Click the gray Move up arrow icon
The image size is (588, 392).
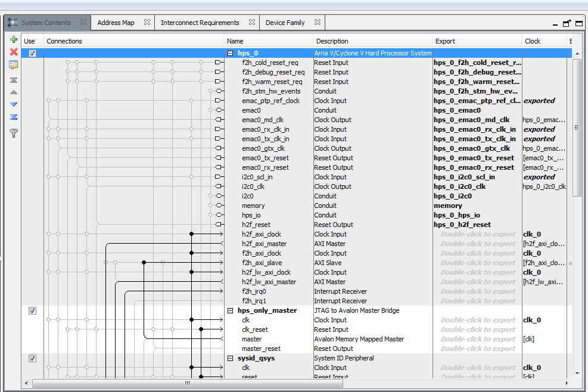14,92
